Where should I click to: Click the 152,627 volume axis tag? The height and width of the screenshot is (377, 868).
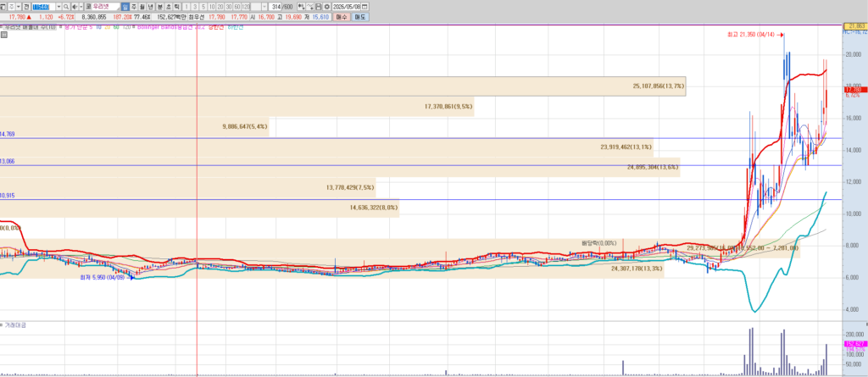pyautogui.click(x=854, y=344)
